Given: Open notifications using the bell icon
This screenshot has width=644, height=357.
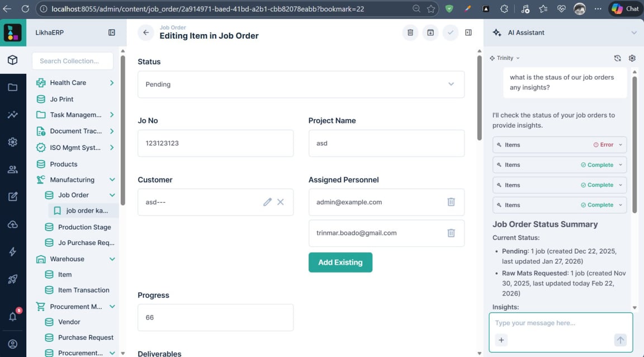Looking at the screenshot, I should (12, 316).
